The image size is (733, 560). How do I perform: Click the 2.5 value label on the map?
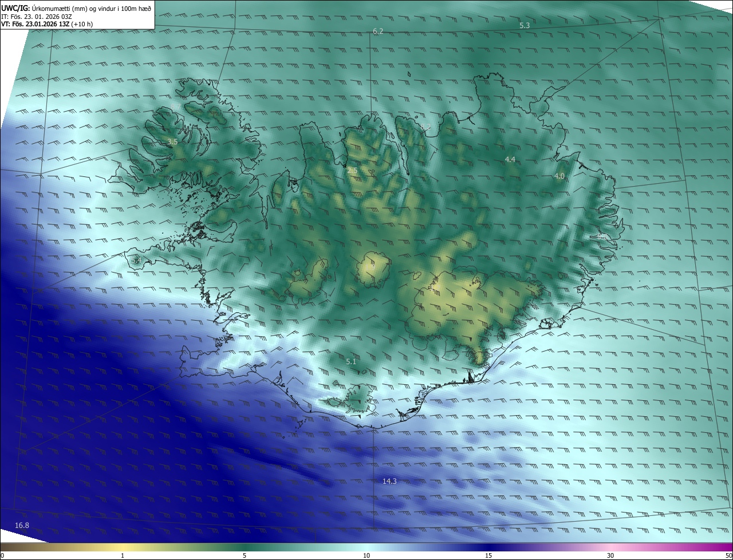(x=352, y=171)
